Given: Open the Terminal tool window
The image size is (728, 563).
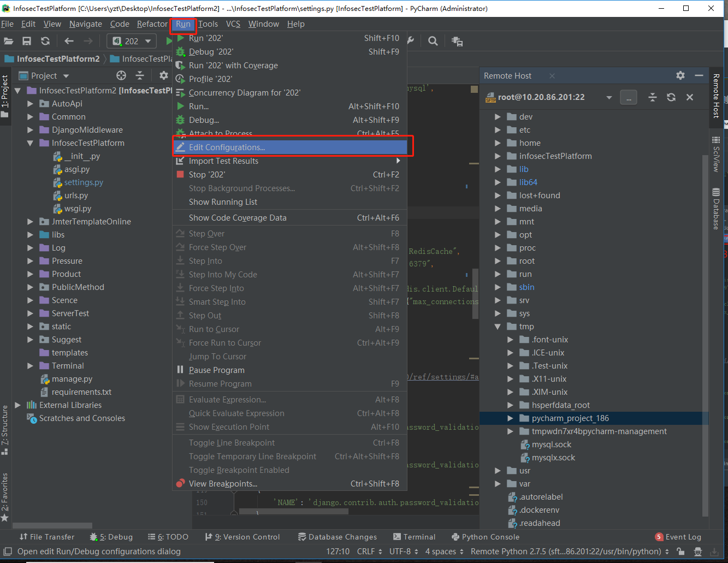Looking at the screenshot, I should (x=413, y=537).
